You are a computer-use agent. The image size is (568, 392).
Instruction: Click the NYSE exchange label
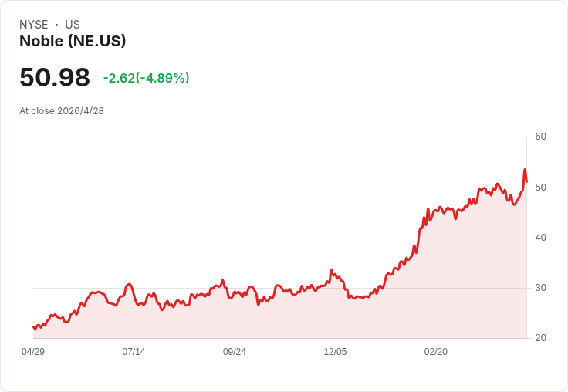tap(34, 25)
